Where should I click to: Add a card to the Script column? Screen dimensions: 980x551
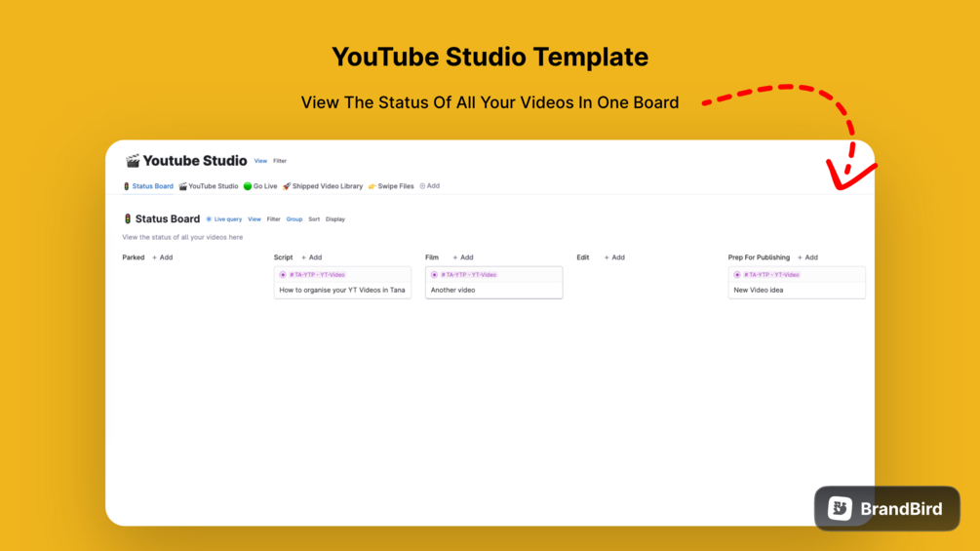click(312, 257)
